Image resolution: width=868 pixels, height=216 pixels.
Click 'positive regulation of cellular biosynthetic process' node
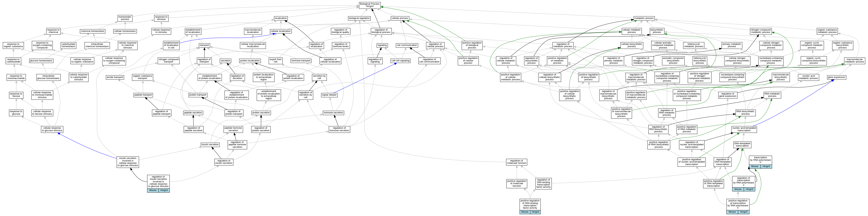[x=569, y=95]
